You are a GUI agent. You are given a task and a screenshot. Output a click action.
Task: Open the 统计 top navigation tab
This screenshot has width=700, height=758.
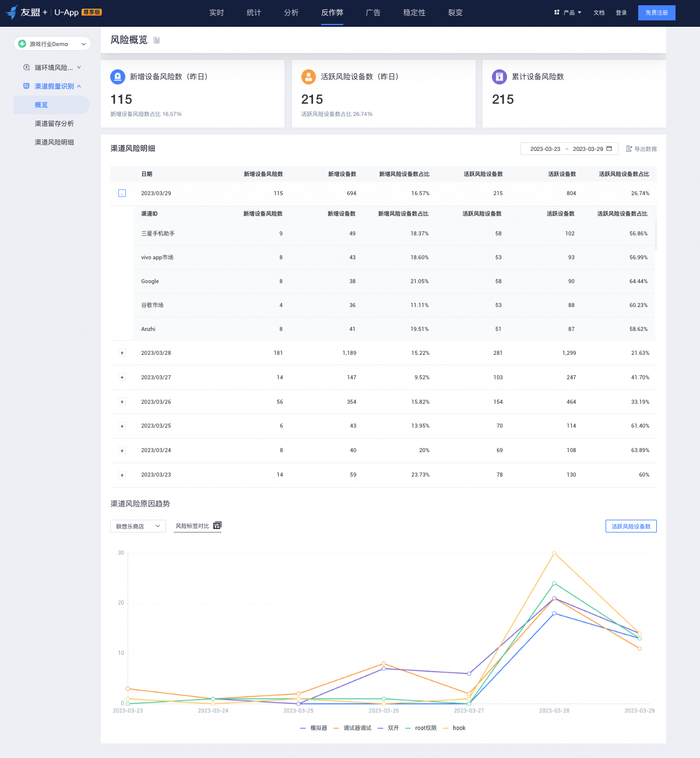click(x=254, y=12)
